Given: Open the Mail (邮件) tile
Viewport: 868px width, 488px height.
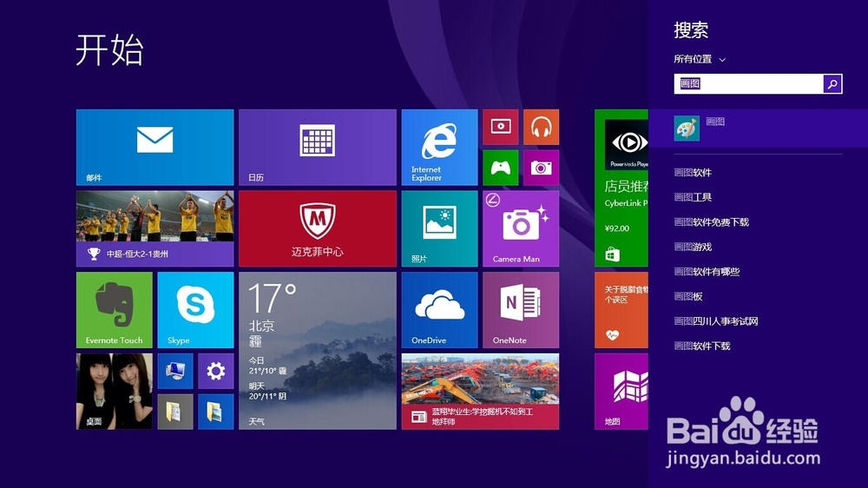Looking at the screenshot, I should click(155, 148).
